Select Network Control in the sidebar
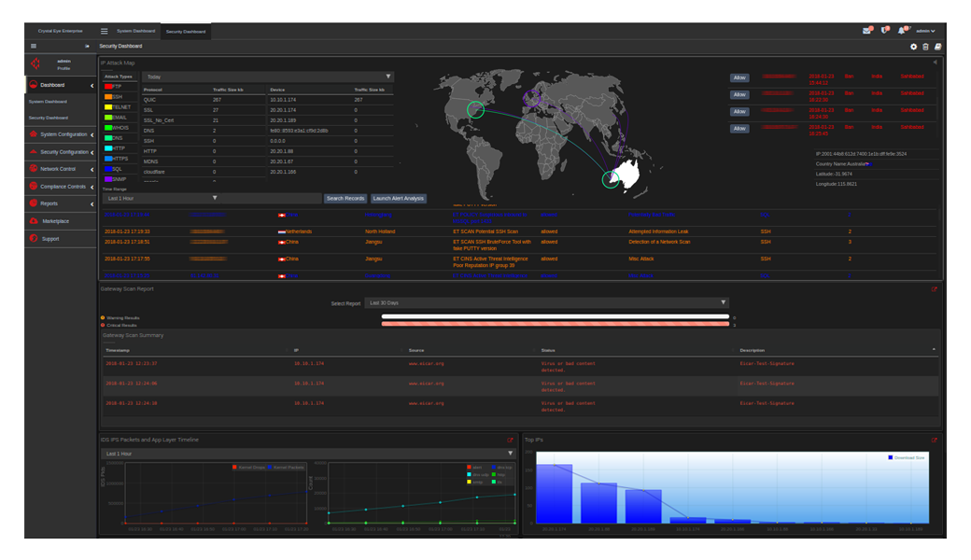This screenshot has width=971, height=560. point(58,169)
